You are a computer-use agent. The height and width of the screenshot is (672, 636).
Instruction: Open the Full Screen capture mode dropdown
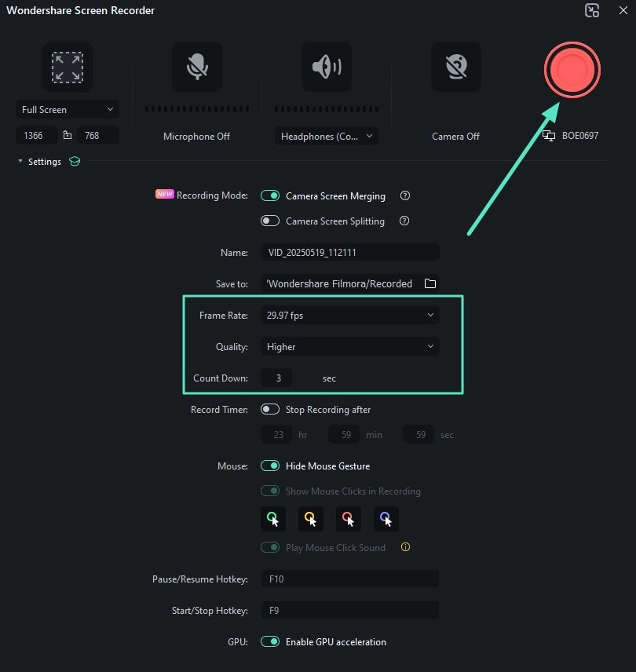point(68,109)
